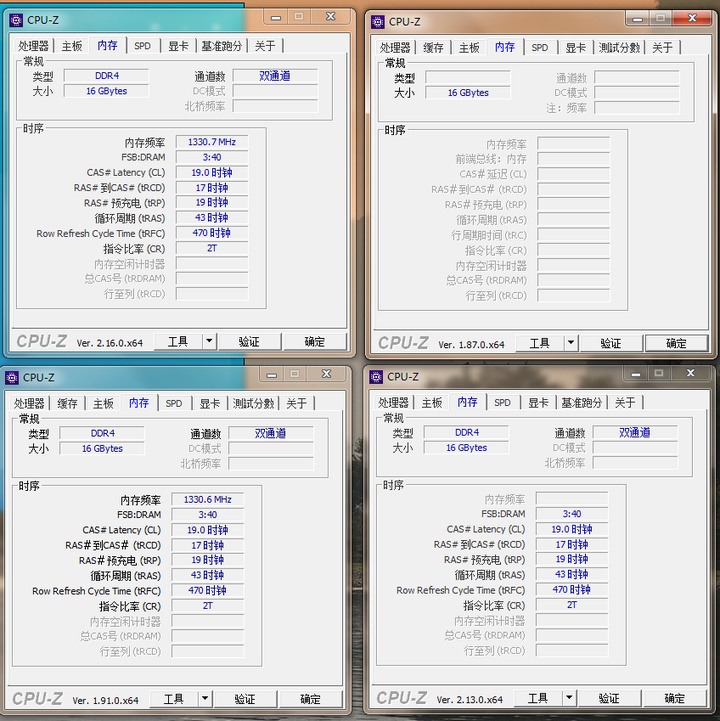
Task: Click 2T command rate value in Ver. 2.13.0 window
Action: click(572, 605)
